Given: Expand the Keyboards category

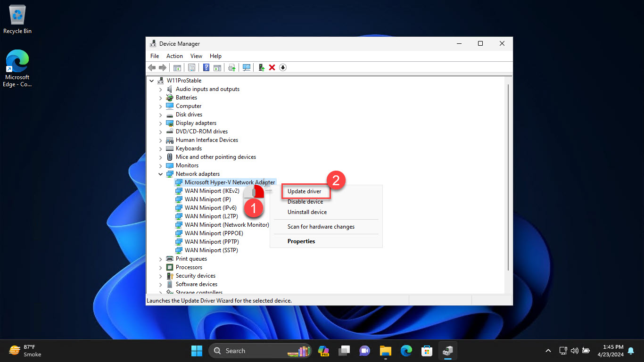Looking at the screenshot, I should 160,148.
